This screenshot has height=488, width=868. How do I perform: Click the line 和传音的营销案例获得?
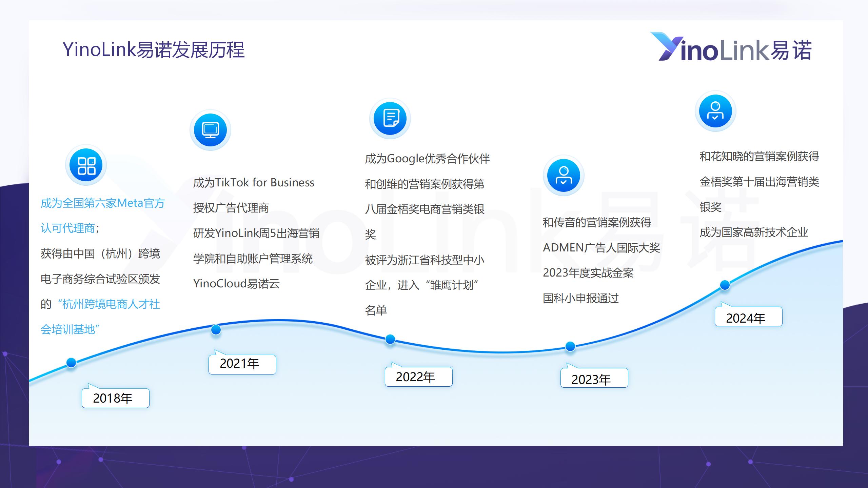pos(597,222)
